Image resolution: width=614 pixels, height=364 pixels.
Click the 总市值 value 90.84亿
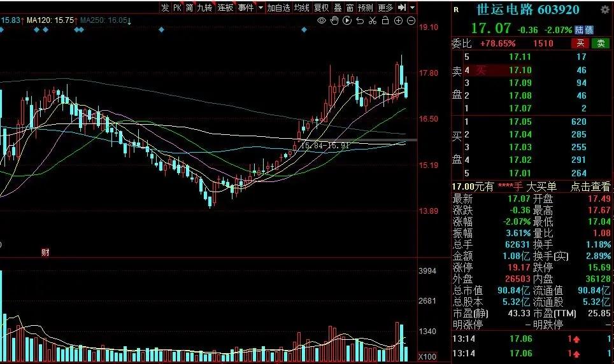(x=513, y=291)
